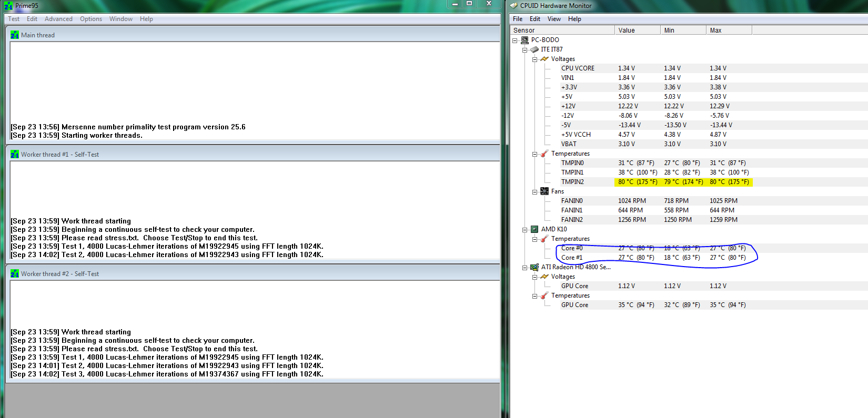868x418 pixels.
Task: Click the Main thread window icon
Action: point(15,35)
